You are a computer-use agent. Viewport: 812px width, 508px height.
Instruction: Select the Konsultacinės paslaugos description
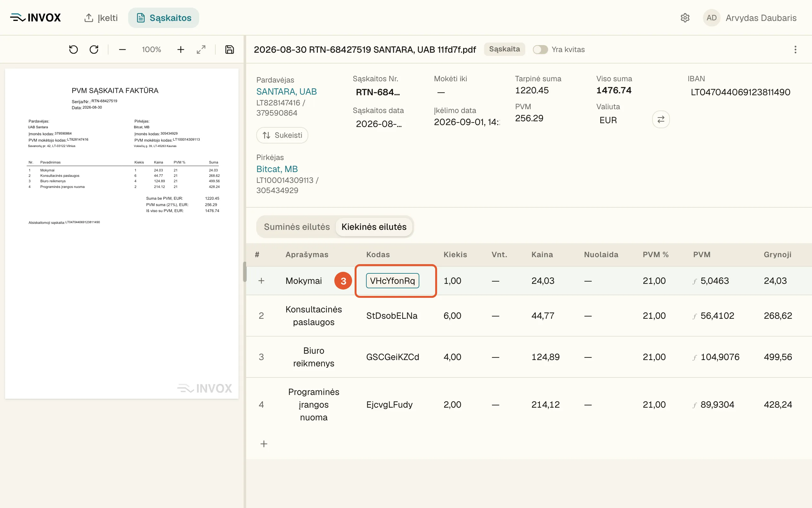tap(314, 316)
